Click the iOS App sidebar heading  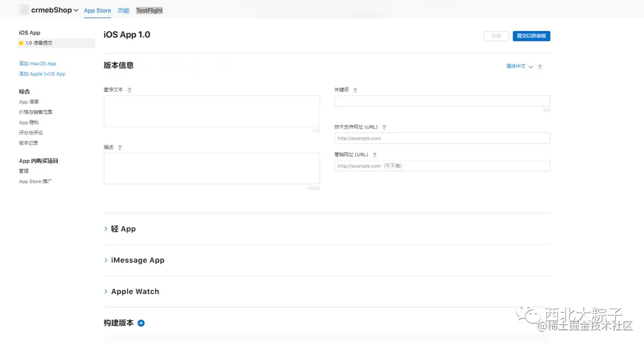(30, 32)
